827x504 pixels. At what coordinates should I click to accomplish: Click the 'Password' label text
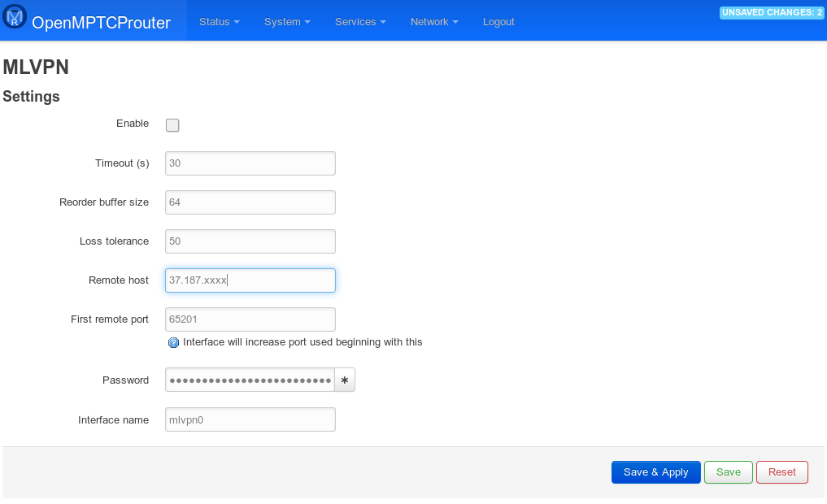(x=125, y=380)
